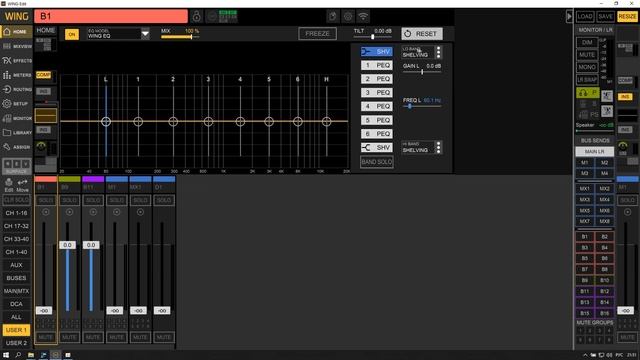Select CH 17-32 layer

coord(16,226)
